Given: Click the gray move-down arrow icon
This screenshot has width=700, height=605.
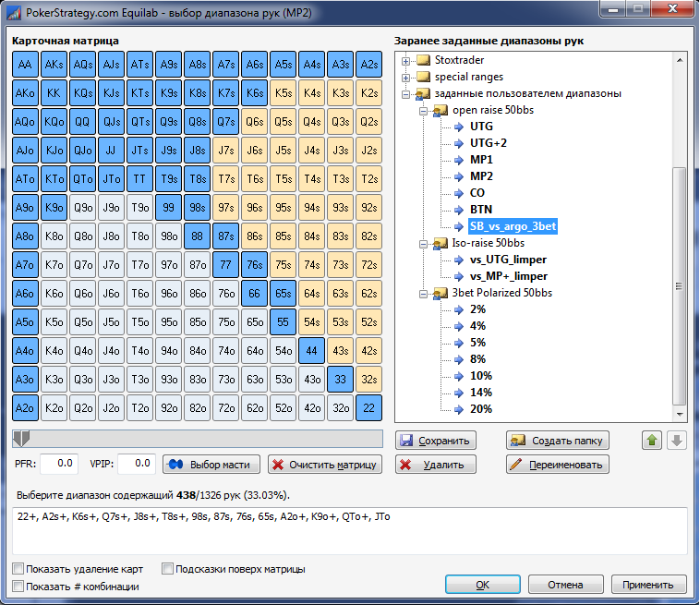Looking at the screenshot, I should pos(677,441).
